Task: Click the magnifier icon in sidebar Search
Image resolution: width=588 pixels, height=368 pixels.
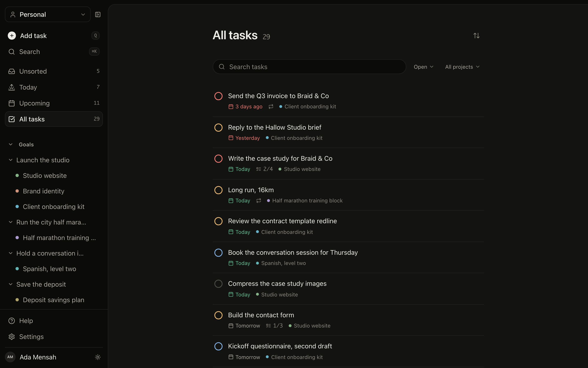Action: (x=12, y=52)
